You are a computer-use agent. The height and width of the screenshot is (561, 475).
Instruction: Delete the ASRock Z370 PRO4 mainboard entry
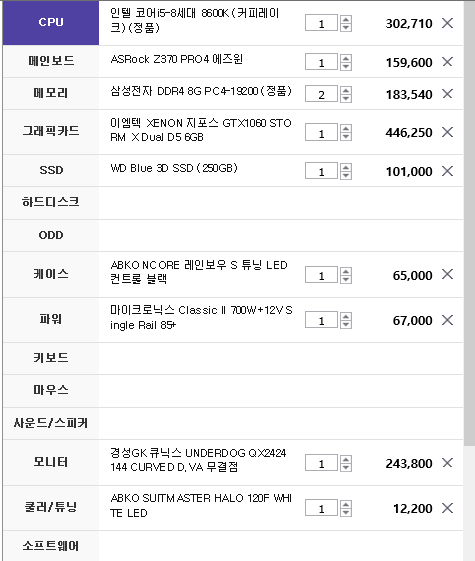[447, 62]
